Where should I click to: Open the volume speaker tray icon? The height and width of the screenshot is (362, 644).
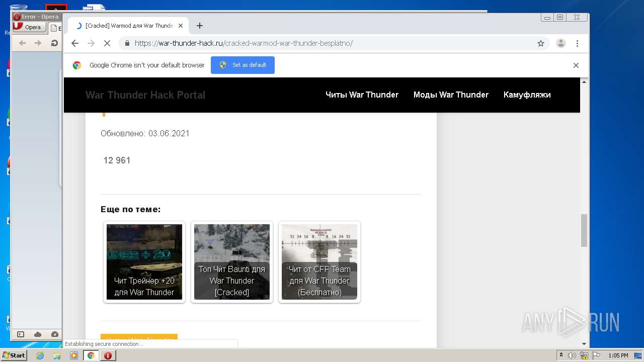pyautogui.click(x=572, y=355)
